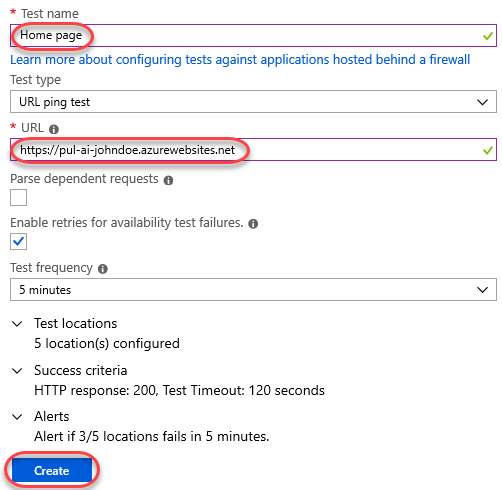Click into the Test name input field
The width and height of the screenshot is (502, 490).
(x=253, y=35)
